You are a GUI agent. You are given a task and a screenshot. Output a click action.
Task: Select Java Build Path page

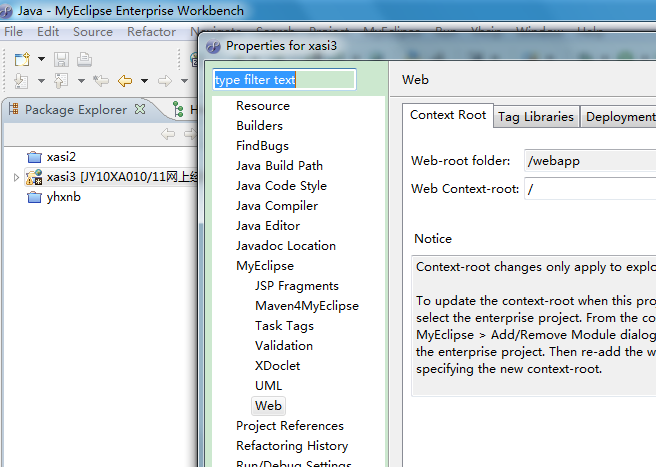coord(279,166)
